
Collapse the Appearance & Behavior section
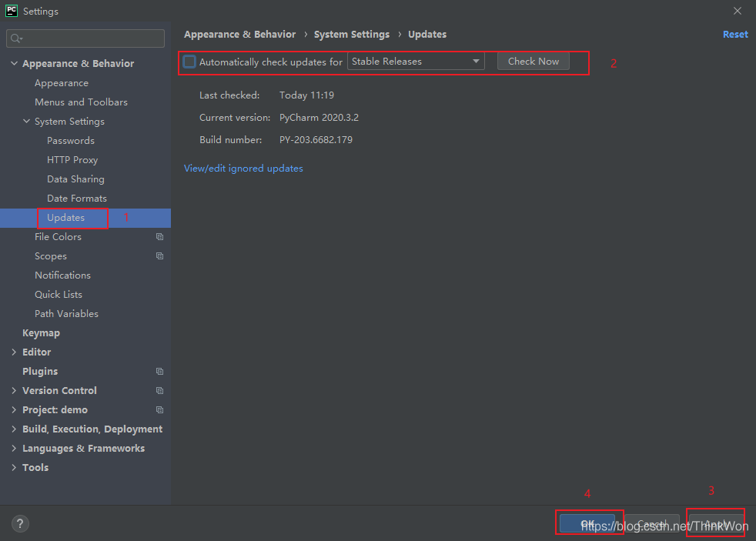pyautogui.click(x=14, y=63)
